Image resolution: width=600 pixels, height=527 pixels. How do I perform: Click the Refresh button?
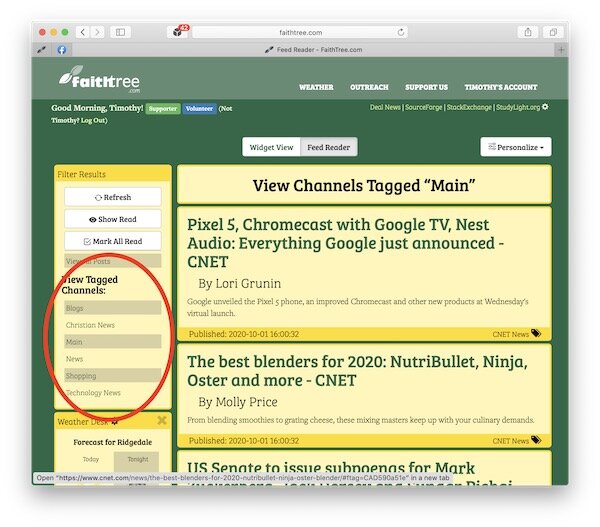pyautogui.click(x=113, y=197)
